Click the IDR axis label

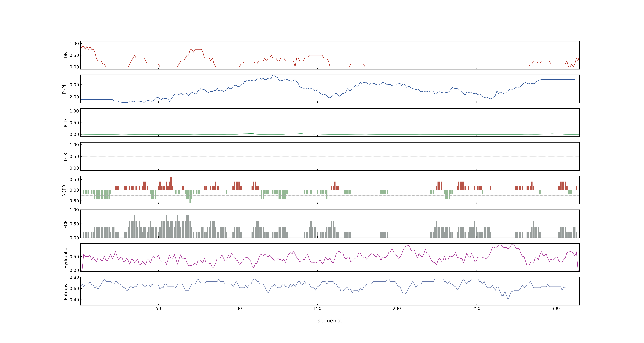point(66,55)
